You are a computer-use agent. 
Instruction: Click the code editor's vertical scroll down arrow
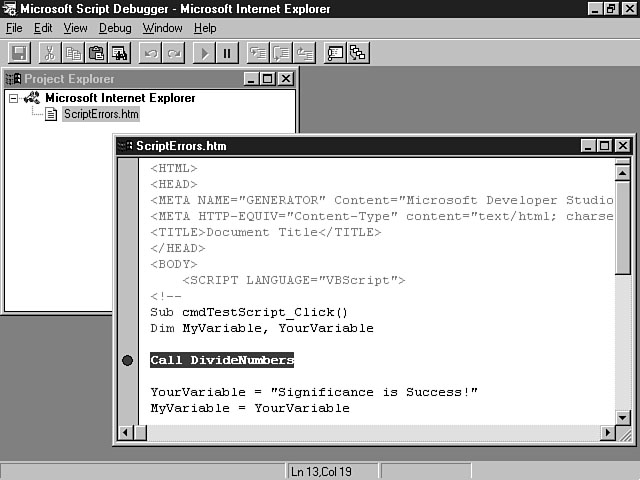(x=623, y=417)
